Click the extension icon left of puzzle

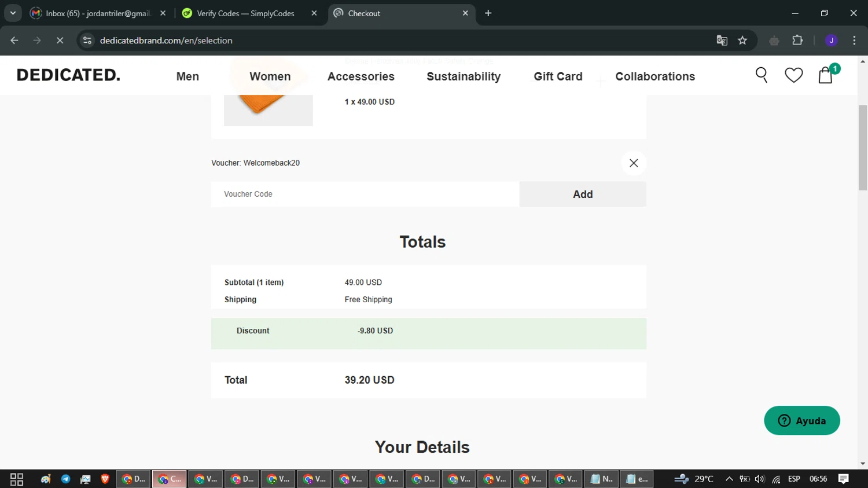[774, 41]
